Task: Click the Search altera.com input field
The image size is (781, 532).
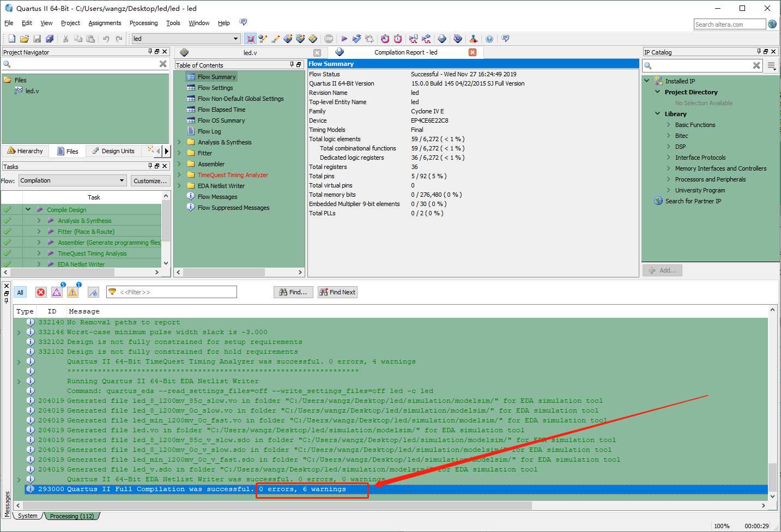Action: pos(730,25)
